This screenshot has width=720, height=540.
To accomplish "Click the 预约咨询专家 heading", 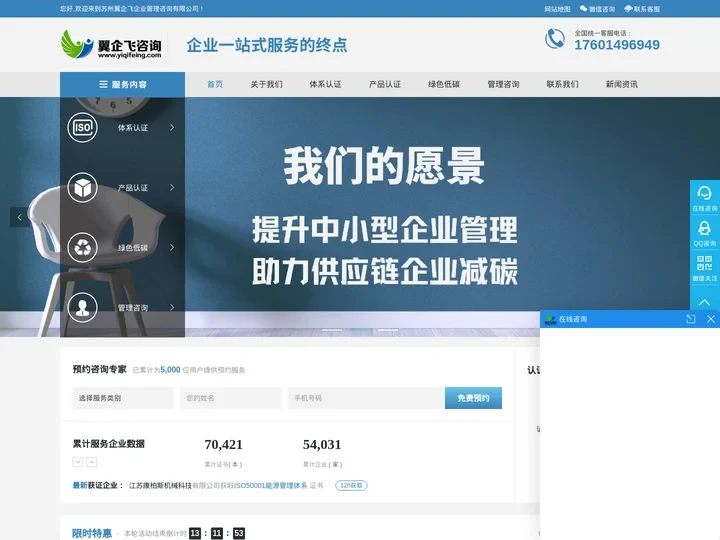I will click(99, 369).
